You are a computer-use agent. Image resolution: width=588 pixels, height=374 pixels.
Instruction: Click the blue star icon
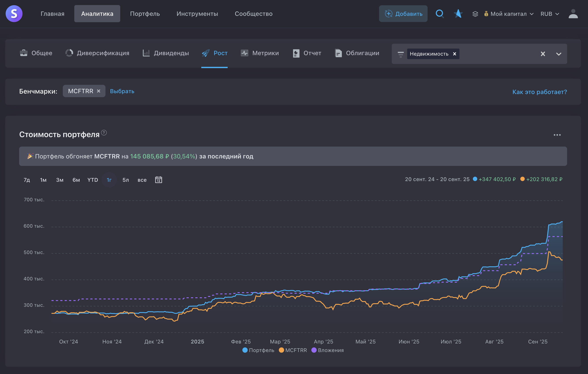click(458, 14)
